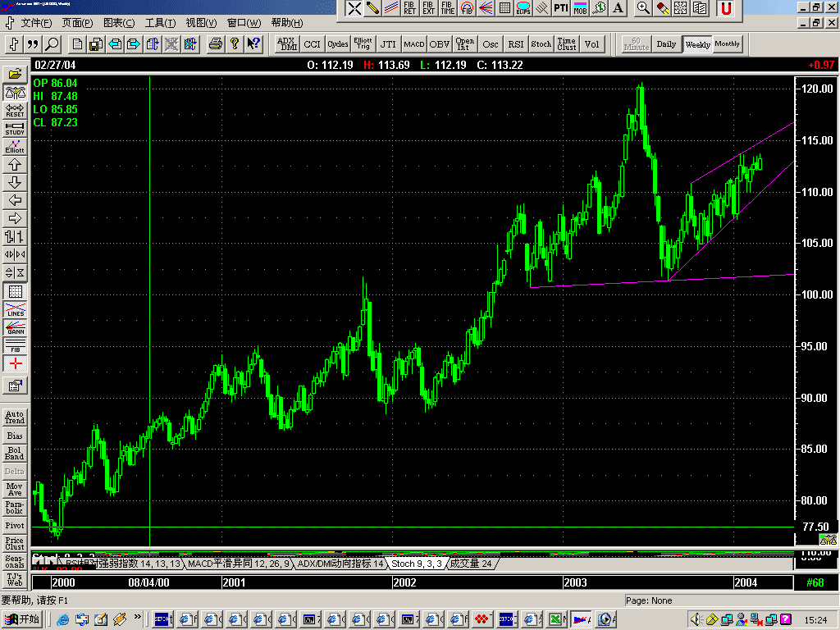
Task: Click the RESET sidebar button
Action: 15,111
